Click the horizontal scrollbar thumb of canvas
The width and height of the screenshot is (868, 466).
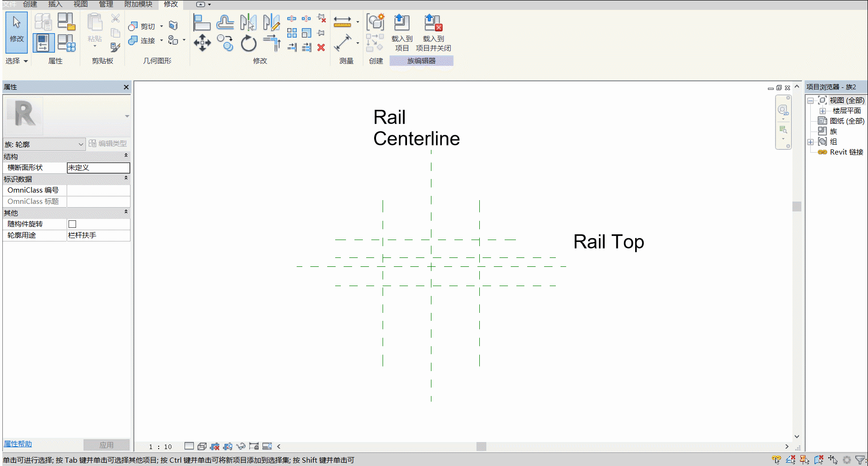481,446
